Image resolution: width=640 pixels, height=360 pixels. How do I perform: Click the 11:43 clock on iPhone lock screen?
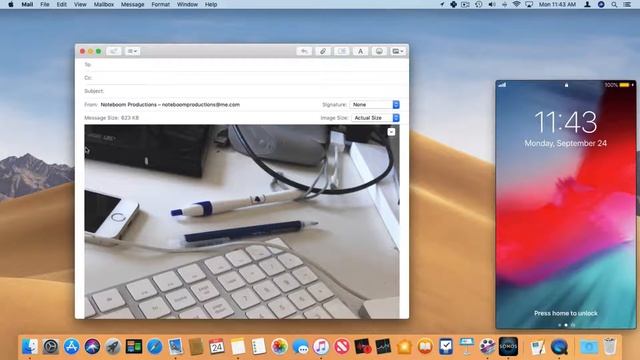click(566, 122)
